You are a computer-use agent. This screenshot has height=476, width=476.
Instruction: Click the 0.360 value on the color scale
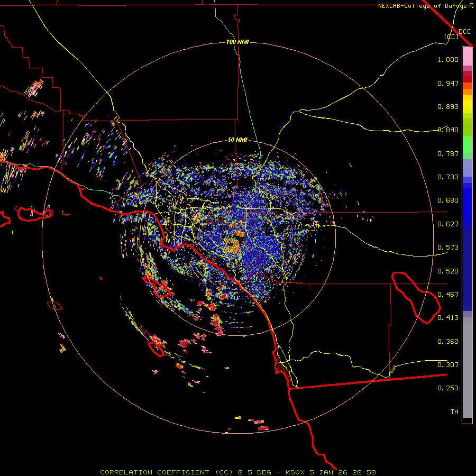point(448,342)
